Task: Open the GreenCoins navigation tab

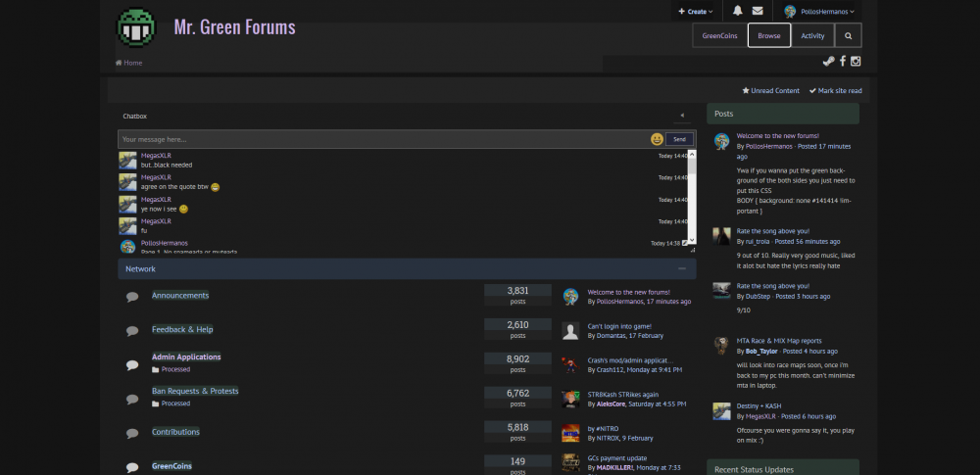Action: coord(719,35)
